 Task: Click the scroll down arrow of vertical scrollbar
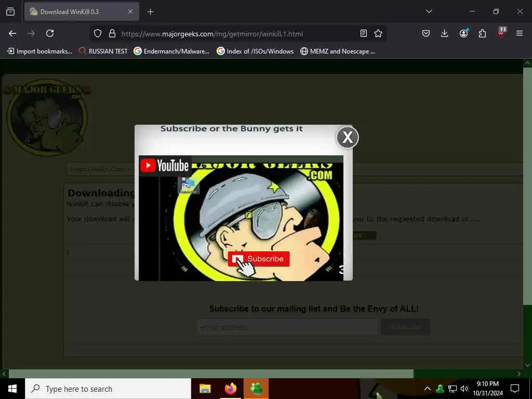528,365
